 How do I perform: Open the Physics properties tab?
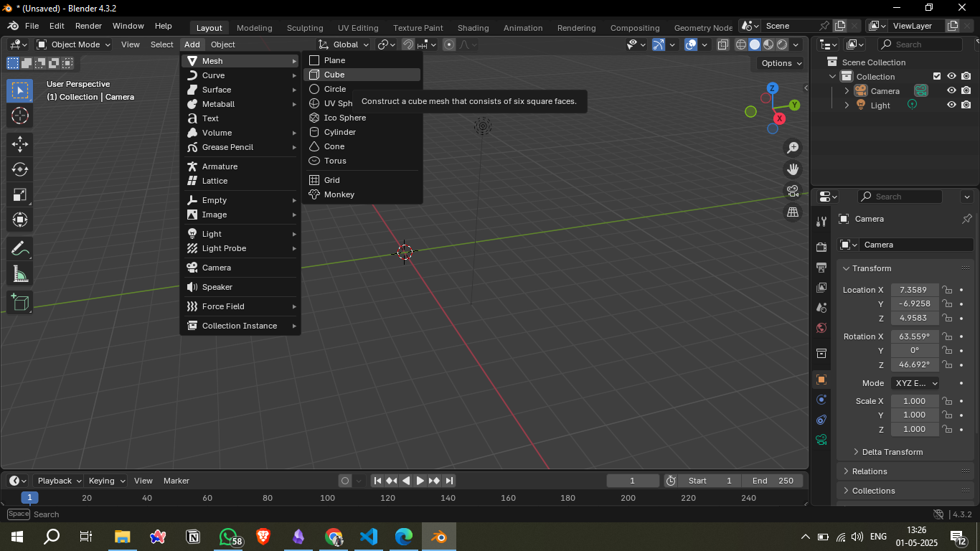pyautogui.click(x=821, y=399)
